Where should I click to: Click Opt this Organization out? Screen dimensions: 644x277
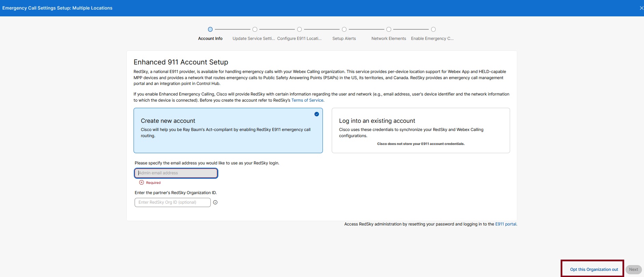point(594,269)
